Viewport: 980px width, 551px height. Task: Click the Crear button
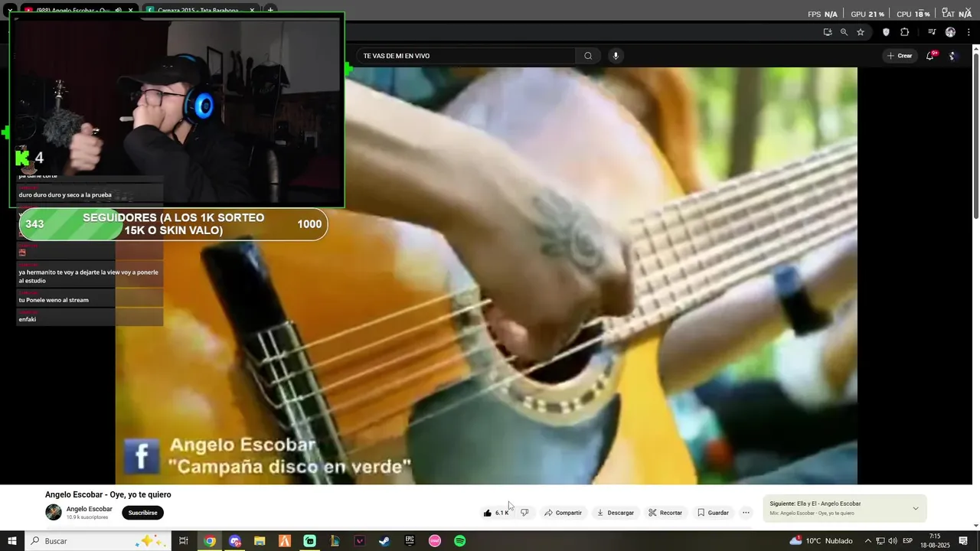tap(900, 56)
